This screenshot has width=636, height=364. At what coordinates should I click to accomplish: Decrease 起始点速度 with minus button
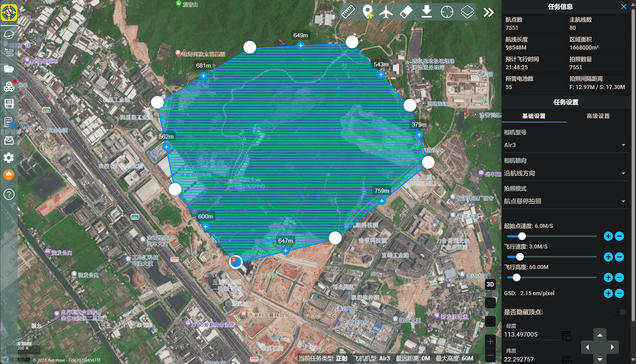point(620,236)
